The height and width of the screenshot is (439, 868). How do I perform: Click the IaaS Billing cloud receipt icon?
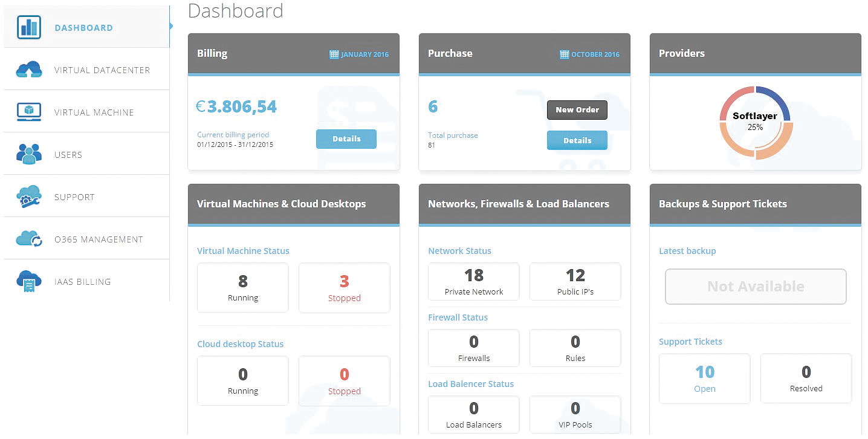[29, 281]
